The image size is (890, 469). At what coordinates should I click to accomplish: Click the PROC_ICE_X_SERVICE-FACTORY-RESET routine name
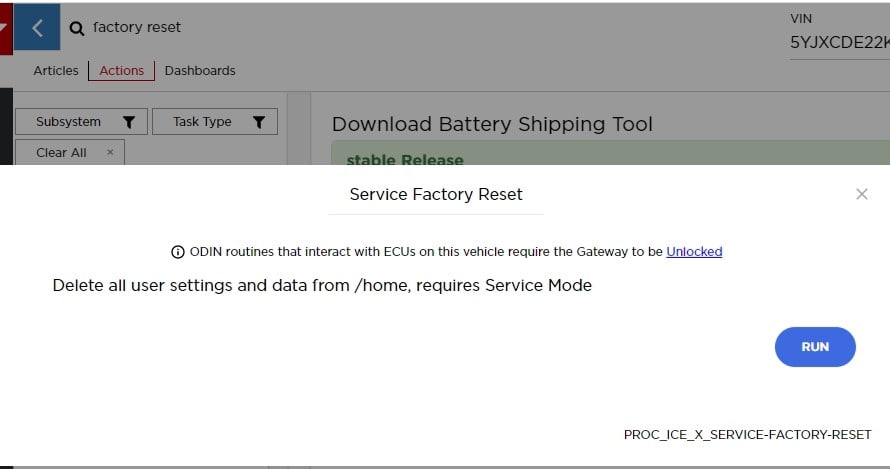[x=747, y=435]
